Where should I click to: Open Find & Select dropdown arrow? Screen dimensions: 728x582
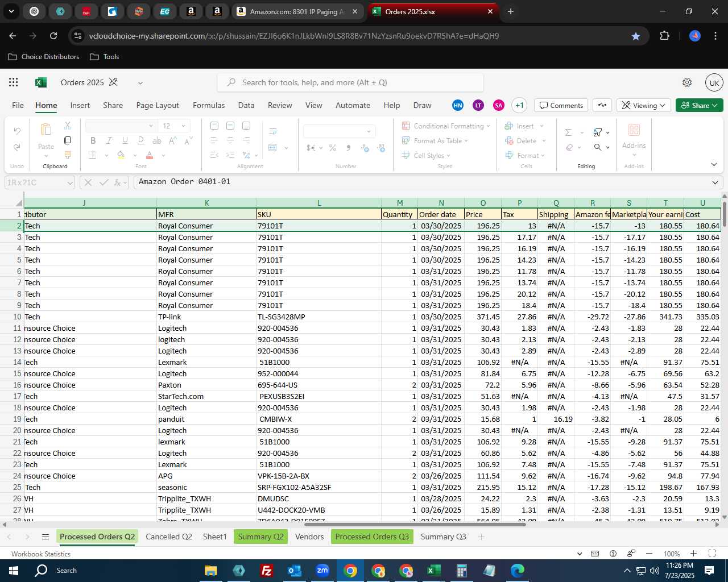[608, 147]
